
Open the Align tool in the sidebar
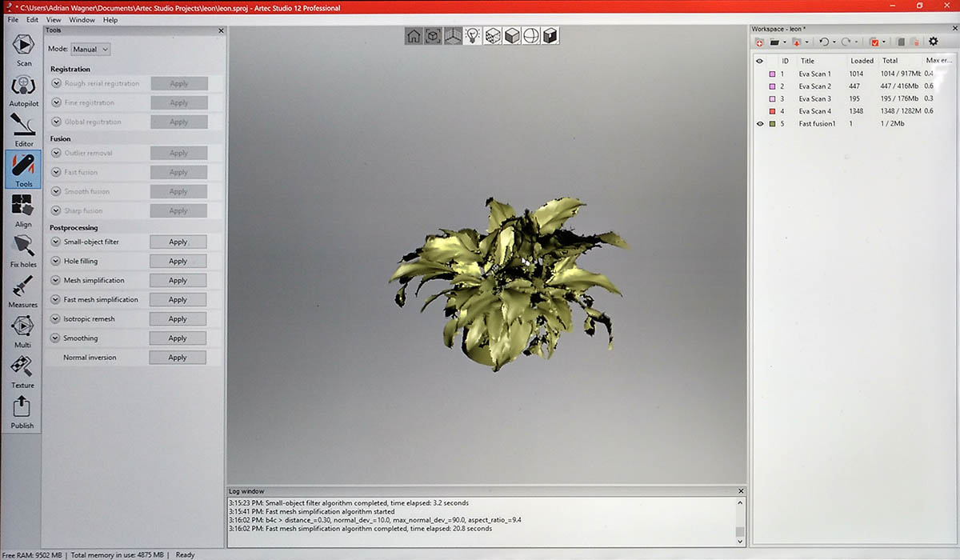(23, 210)
